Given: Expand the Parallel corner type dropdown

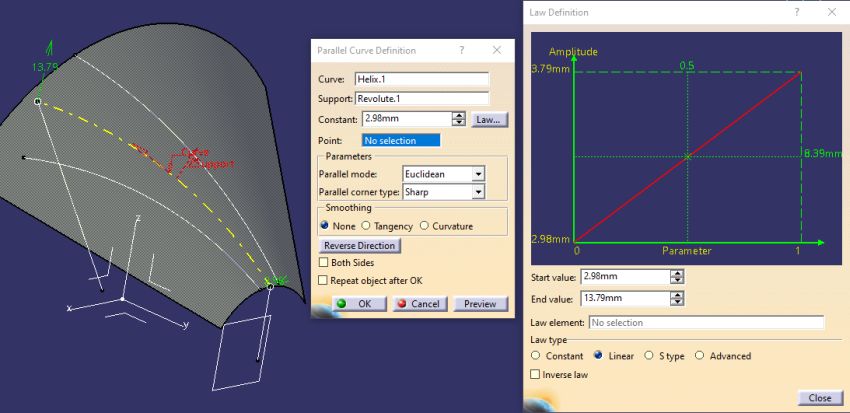Looking at the screenshot, I should click(x=478, y=191).
